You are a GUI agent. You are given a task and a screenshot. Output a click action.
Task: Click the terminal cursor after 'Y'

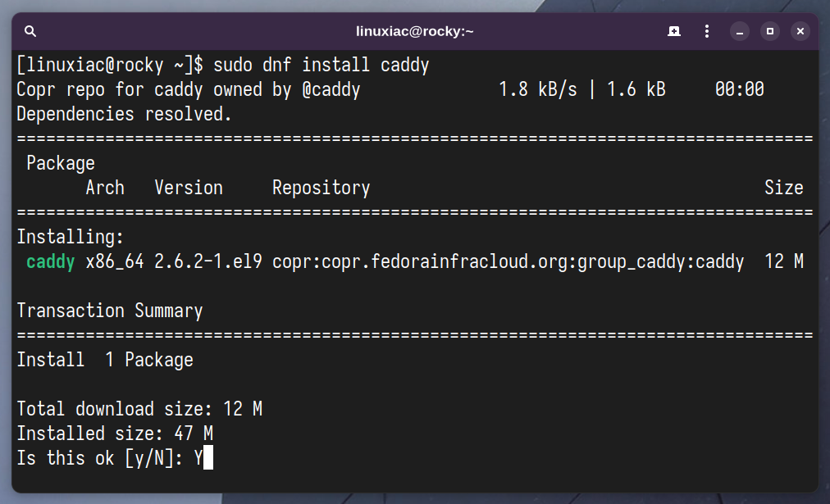(x=208, y=458)
